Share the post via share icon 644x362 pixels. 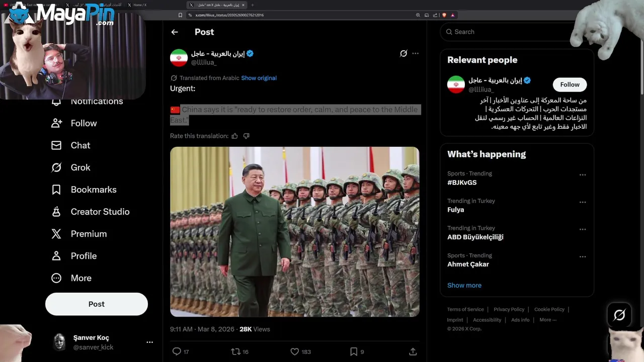(x=413, y=351)
